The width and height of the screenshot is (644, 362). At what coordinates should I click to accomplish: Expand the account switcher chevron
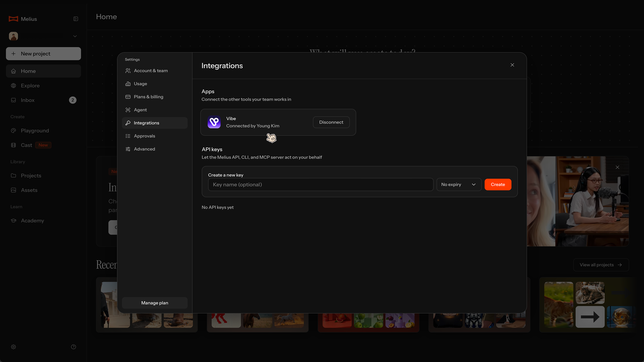(75, 36)
